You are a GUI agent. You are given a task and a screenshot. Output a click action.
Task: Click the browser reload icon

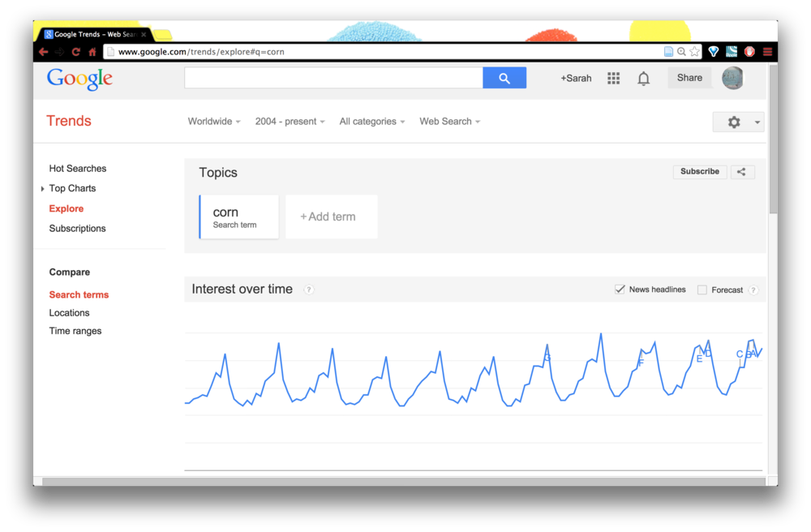pyautogui.click(x=76, y=52)
